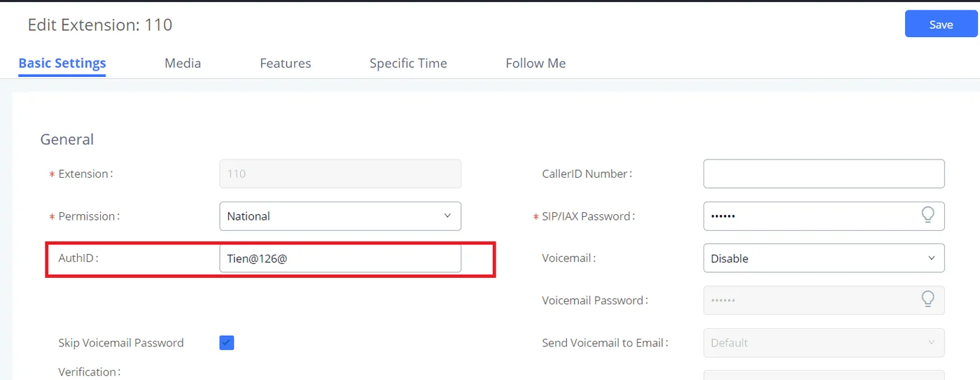This screenshot has height=380, width=980.
Task: Click the disabled Extension field showing 110
Action: tap(340, 174)
